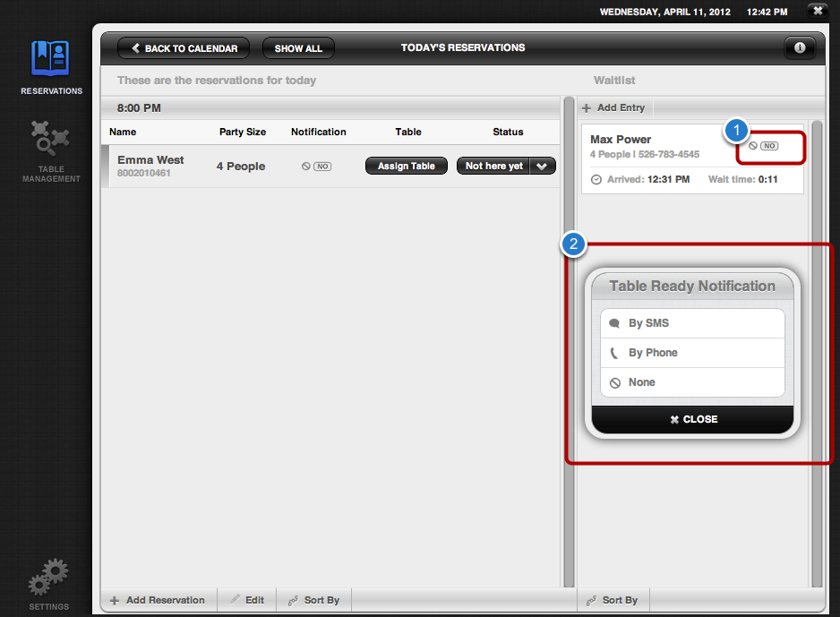Open waitlist Sort By option

[613, 600]
